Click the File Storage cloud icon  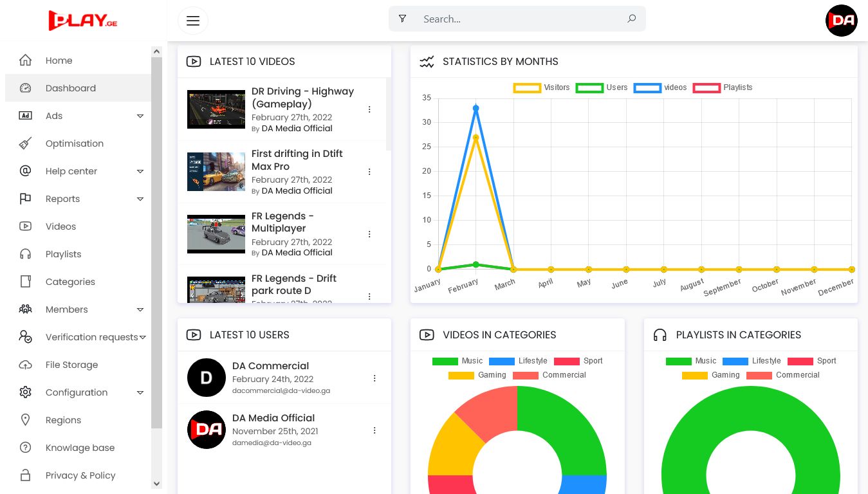pos(26,365)
